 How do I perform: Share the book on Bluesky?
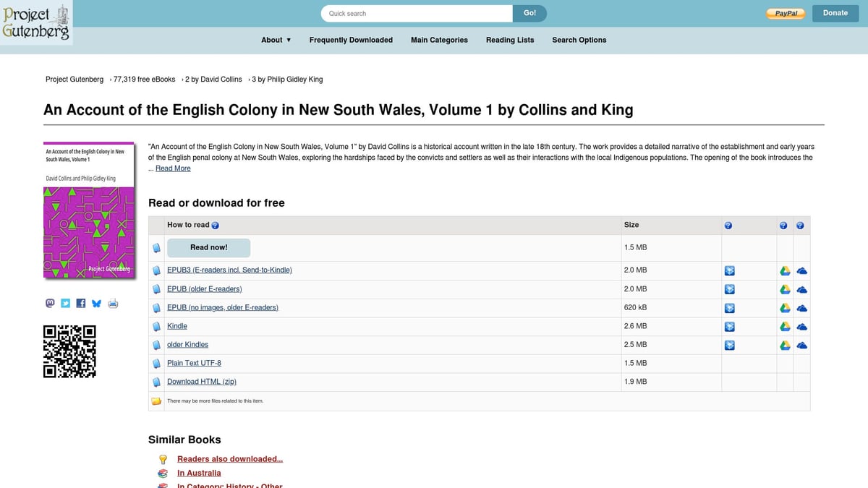click(96, 303)
